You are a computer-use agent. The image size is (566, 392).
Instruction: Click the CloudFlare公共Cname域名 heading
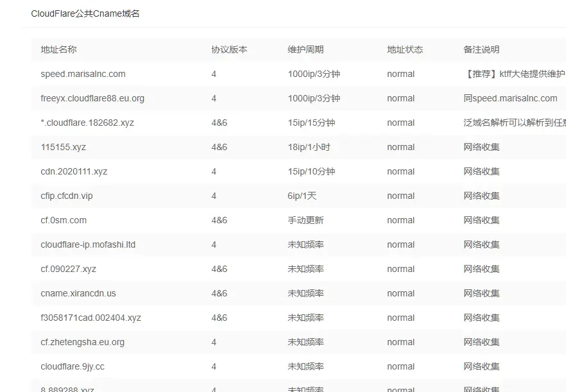pos(85,13)
